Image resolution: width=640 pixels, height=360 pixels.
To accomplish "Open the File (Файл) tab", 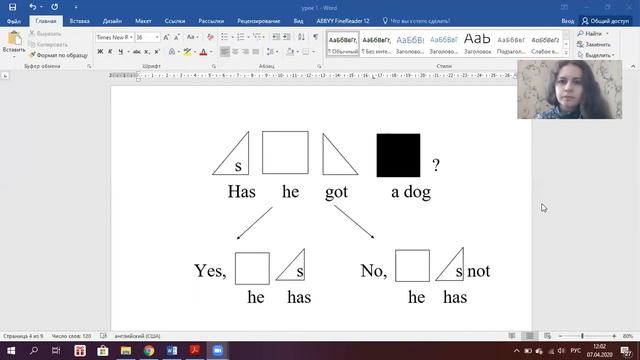I will point(13,21).
